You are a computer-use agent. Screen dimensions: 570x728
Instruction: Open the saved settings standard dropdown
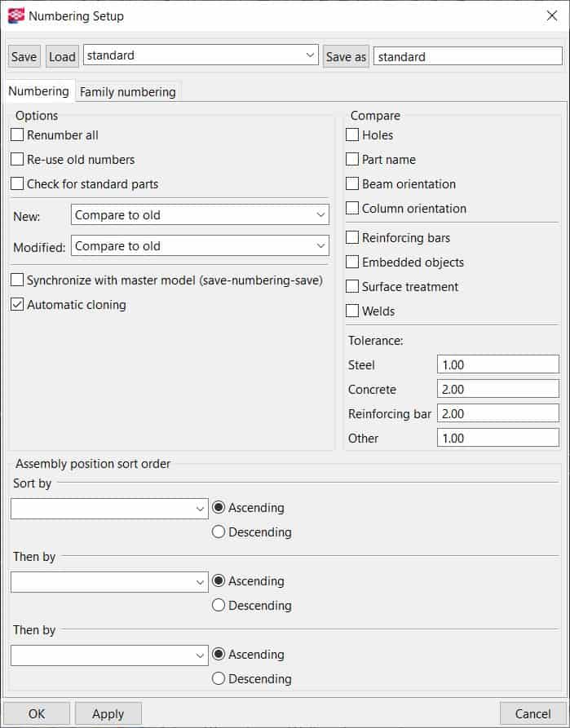(201, 55)
